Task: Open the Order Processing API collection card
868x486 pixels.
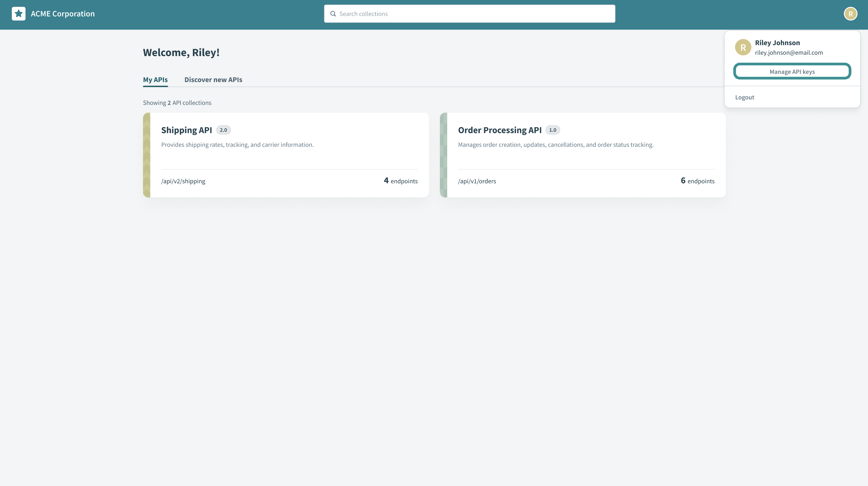Action: click(x=583, y=155)
